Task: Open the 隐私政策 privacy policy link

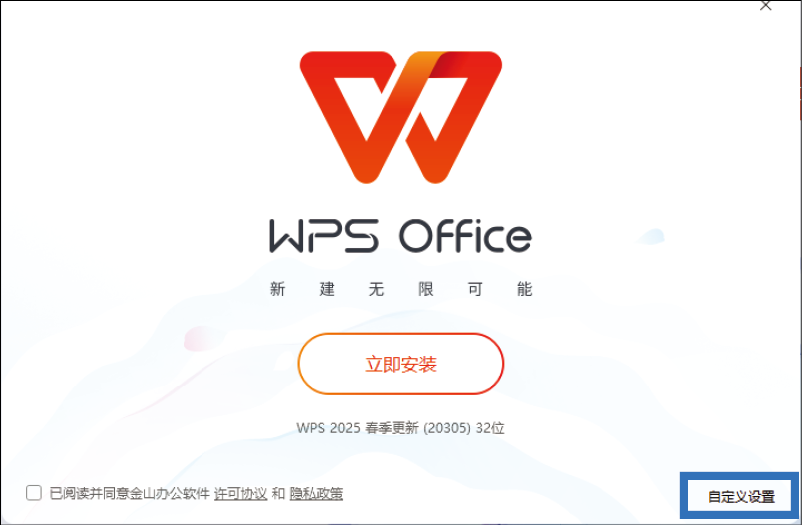Action: tap(316, 493)
